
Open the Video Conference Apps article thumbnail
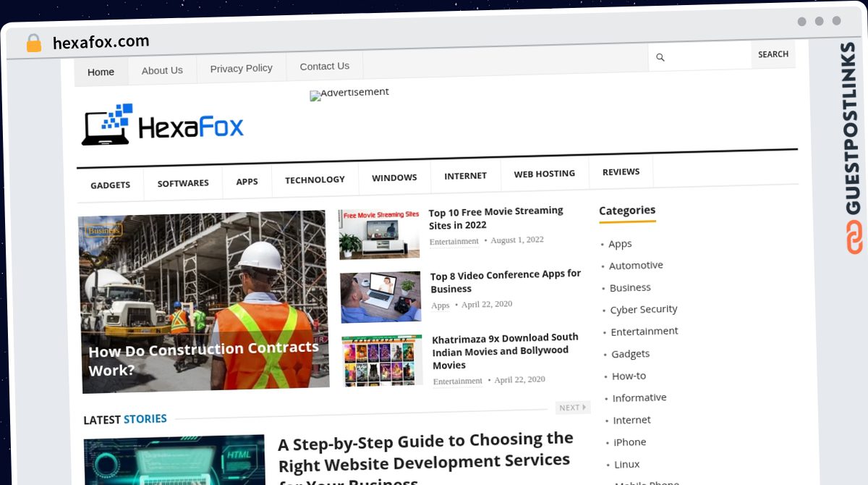[380, 297]
